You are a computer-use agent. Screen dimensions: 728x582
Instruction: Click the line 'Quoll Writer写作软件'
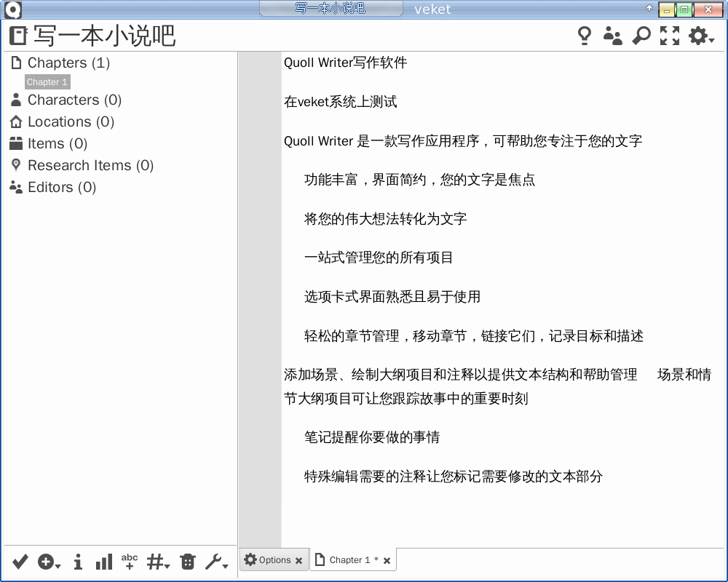[345, 62]
